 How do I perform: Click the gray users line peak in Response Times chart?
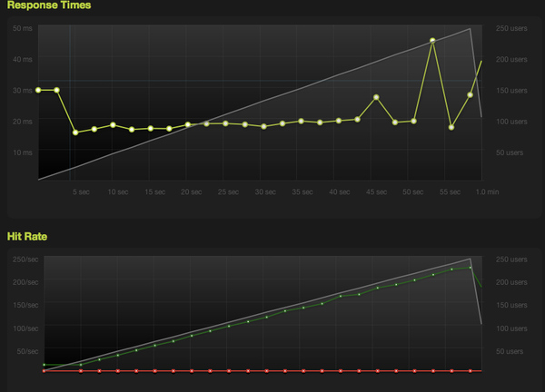(x=470, y=29)
